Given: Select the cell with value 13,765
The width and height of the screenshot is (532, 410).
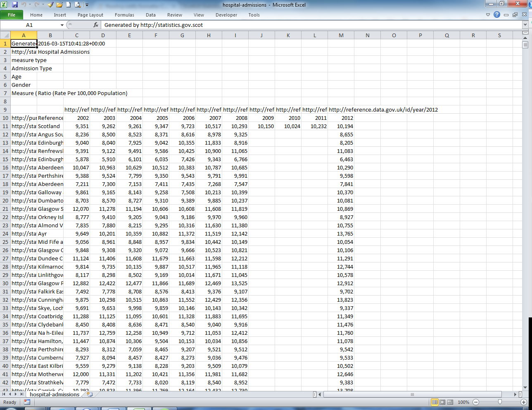Looking at the screenshot, I should point(341,234).
